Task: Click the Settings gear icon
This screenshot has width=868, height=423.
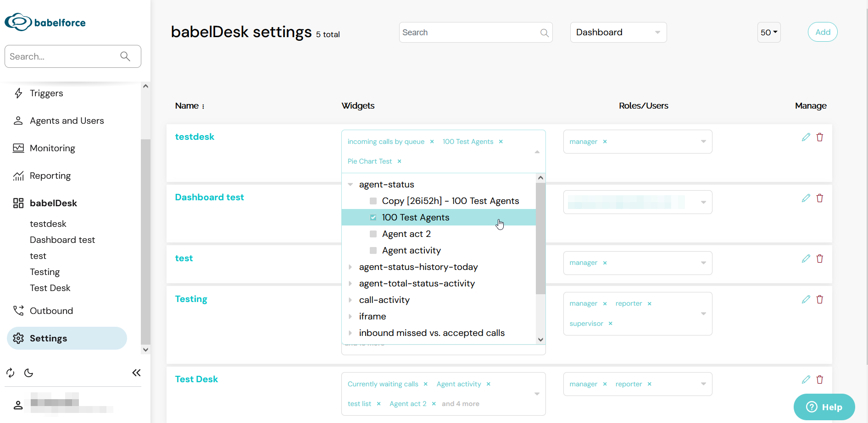Action: pyautogui.click(x=18, y=338)
